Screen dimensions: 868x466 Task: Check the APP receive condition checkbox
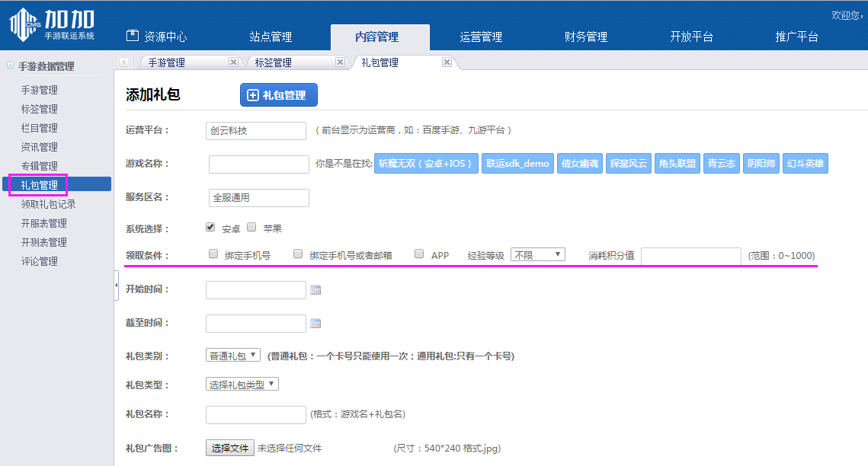click(418, 254)
